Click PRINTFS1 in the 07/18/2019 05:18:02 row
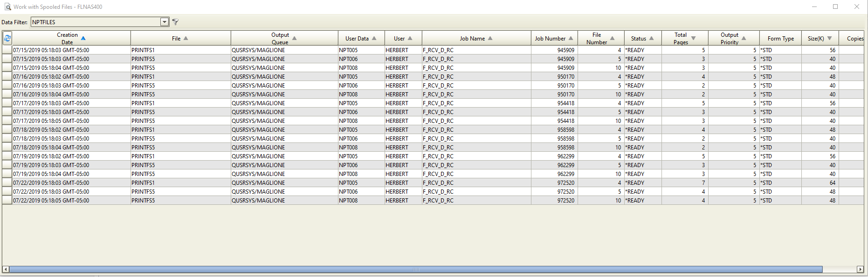868x277 pixels. tap(143, 129)
